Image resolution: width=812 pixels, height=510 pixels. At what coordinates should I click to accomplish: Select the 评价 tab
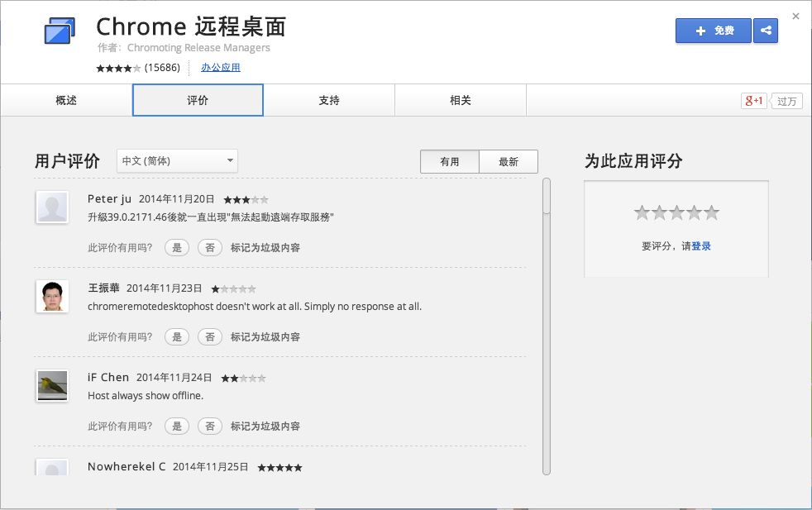pyautogui.click(x=198, y=100)
